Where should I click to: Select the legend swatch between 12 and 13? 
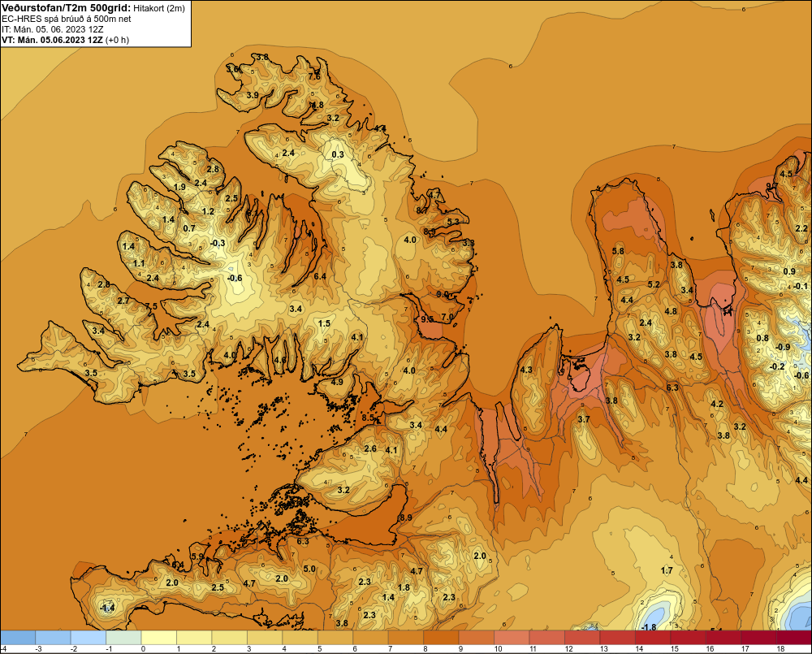[x=582, y=638]
